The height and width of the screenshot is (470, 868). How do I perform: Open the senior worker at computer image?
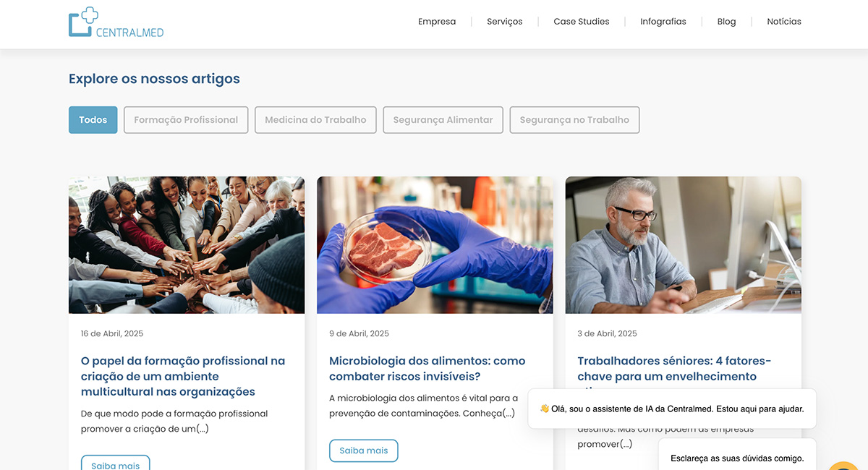pos(684,245)
